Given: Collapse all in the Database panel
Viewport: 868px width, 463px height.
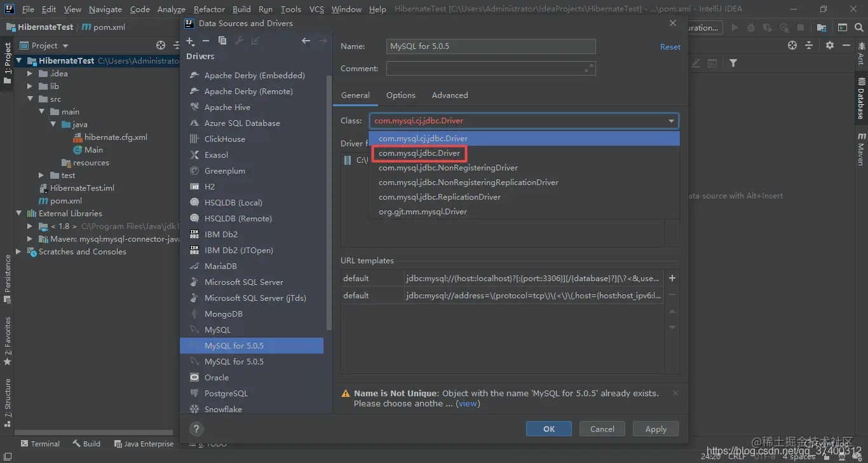Looking at the screenshot, I should (809, 45).
